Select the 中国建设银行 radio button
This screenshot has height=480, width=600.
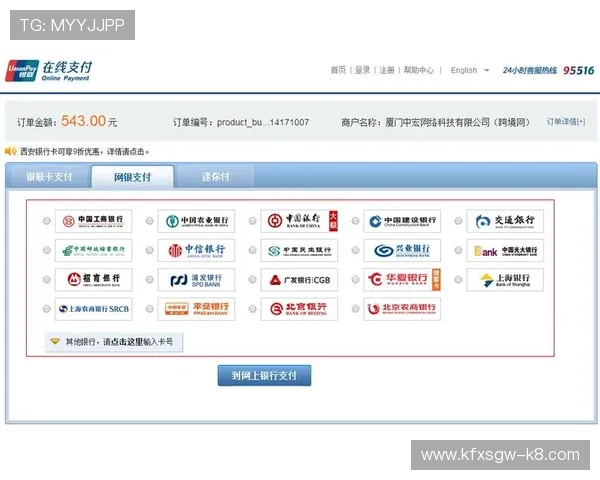[x=355, y=221]
